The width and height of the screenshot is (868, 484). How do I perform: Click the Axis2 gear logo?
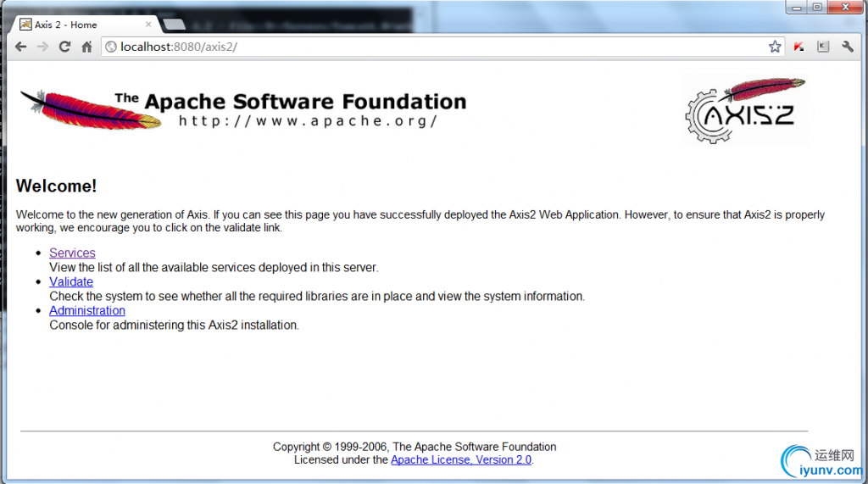click(x=744, y=111)
